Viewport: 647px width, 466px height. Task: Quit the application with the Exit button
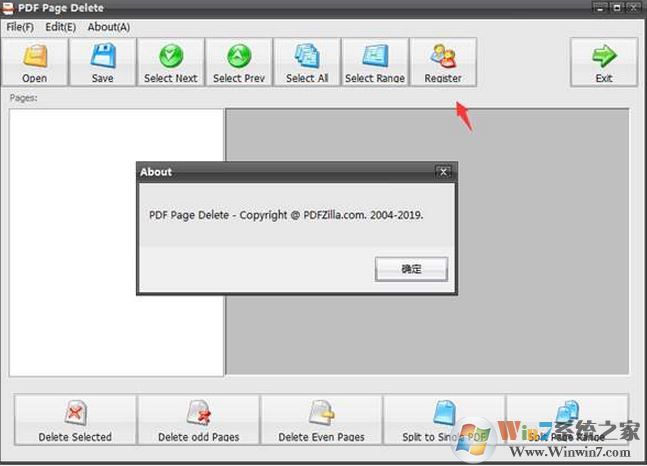[604, 62]
